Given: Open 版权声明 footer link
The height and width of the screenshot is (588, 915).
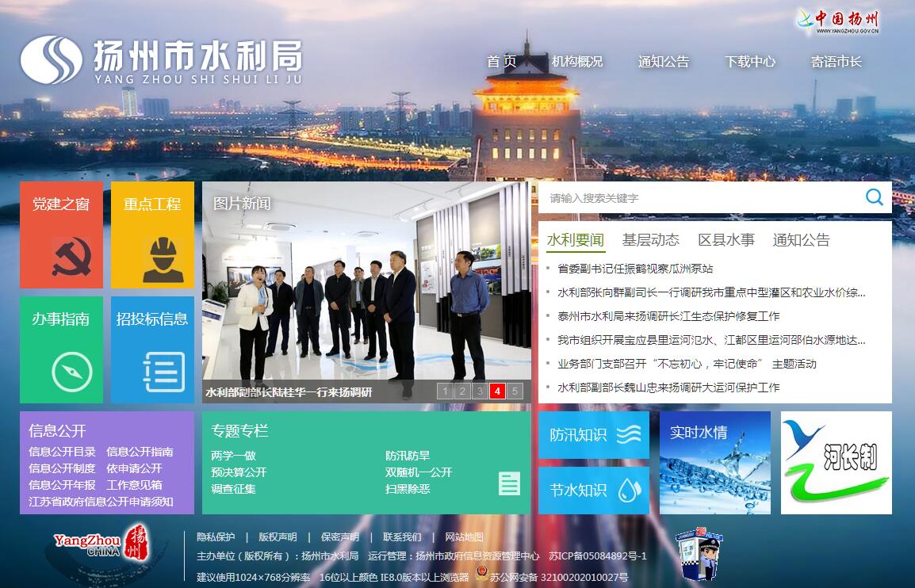Looking at the screenshot, I should coord(278,536).
